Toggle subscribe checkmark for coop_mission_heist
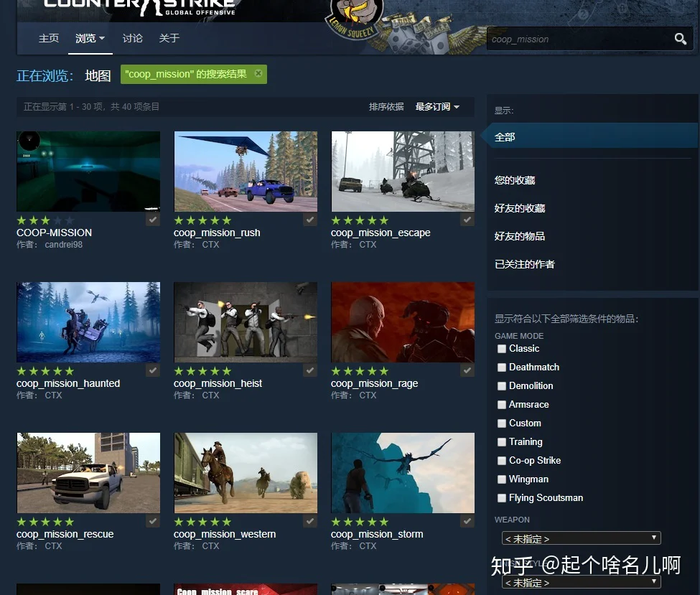Screen dimensions: 700x595 pos(310,370)
